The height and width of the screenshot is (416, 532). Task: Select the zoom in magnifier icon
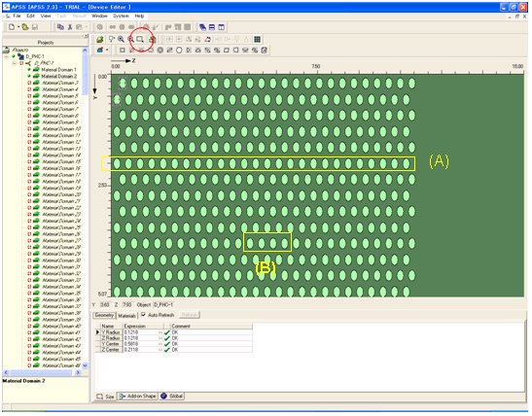121,39
